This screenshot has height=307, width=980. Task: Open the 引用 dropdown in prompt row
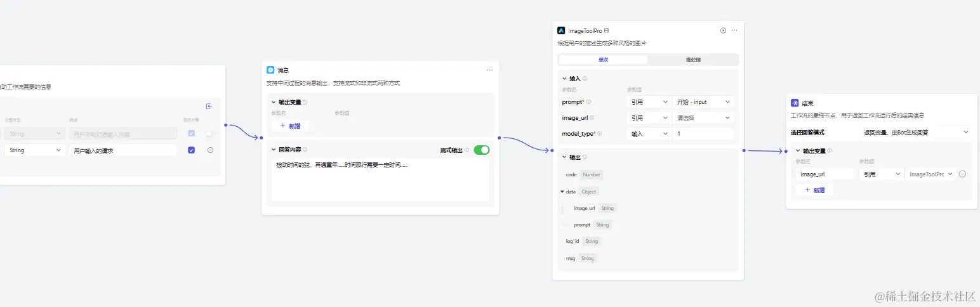pos(648,102)
